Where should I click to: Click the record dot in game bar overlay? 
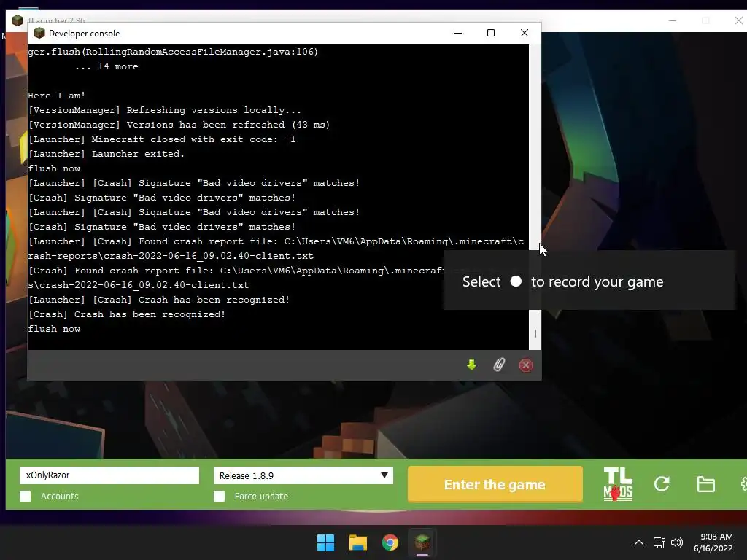point(516,281)
